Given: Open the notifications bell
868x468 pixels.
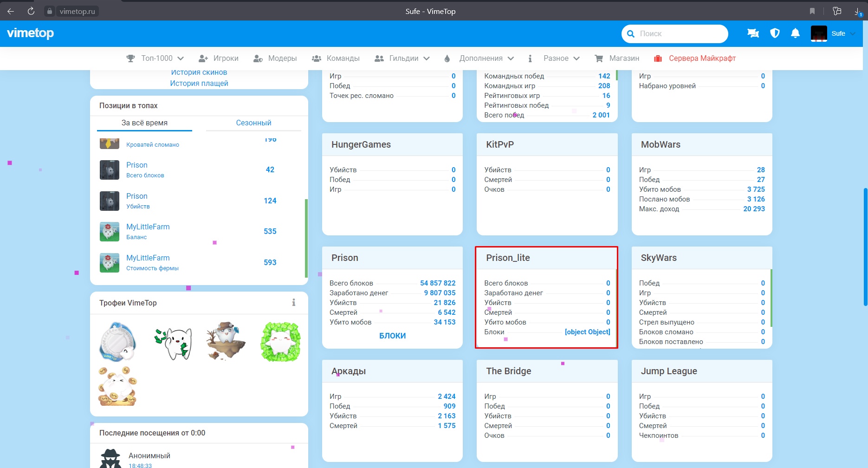Looking at the screenshot, I should pyautogui.click(x=795, y=33).
